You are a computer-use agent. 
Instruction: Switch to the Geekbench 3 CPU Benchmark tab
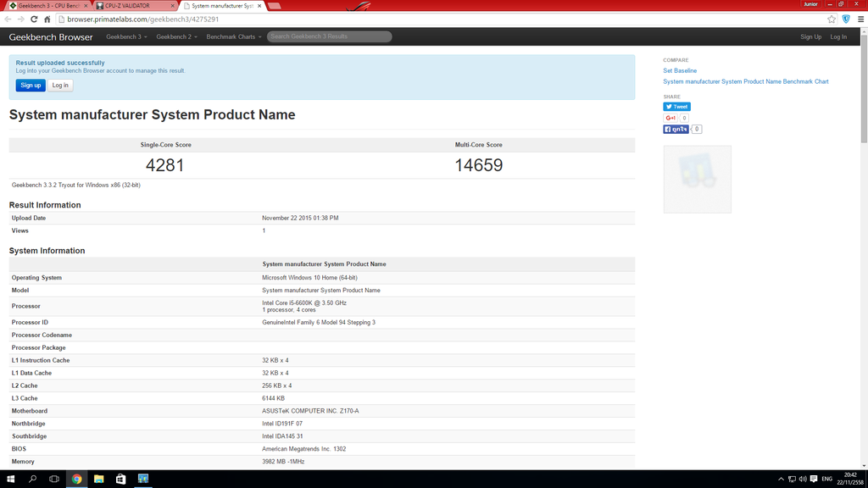[48, 6]
